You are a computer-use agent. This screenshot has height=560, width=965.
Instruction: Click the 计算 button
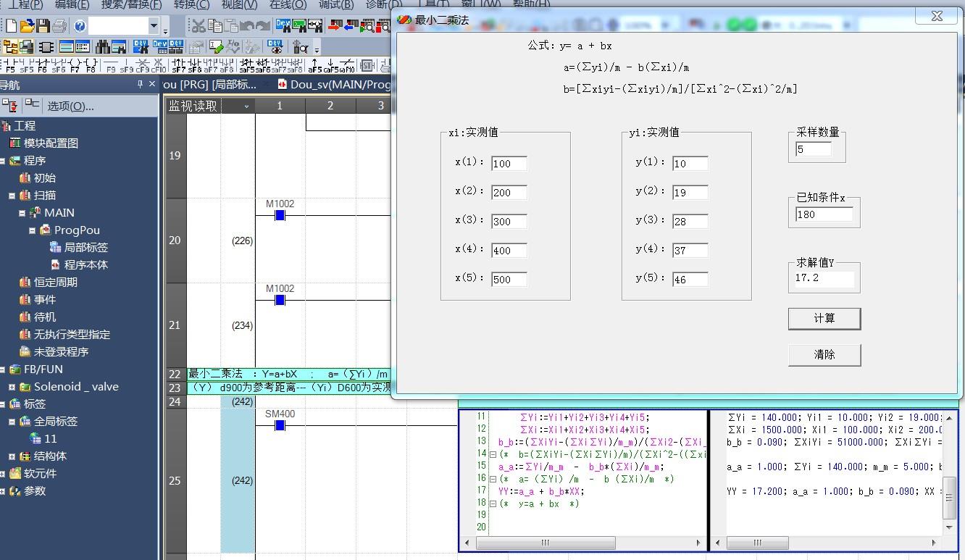pos(824,319)
